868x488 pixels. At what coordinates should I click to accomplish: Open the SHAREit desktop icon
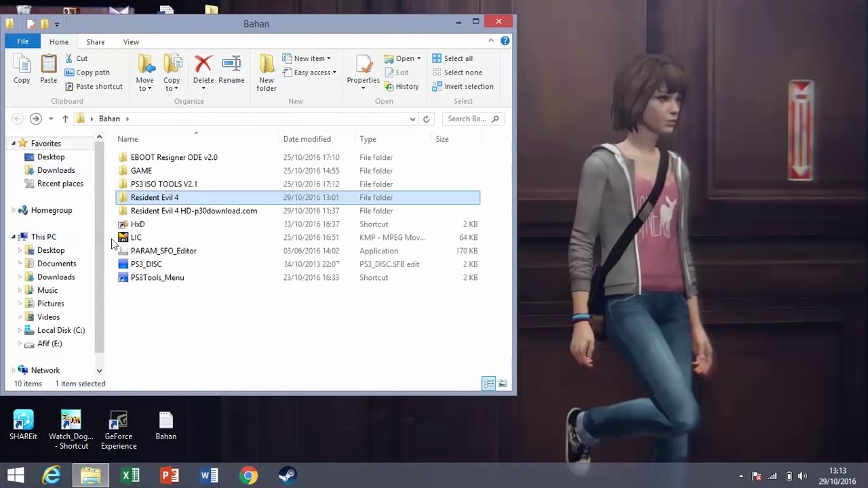23,426
